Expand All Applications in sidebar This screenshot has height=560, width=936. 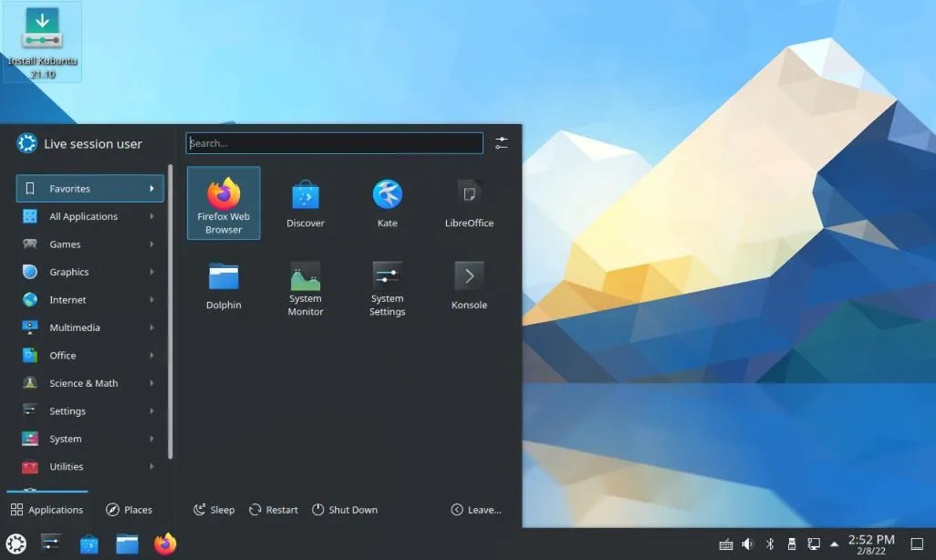pyautogui.click(x=83, y=216)
